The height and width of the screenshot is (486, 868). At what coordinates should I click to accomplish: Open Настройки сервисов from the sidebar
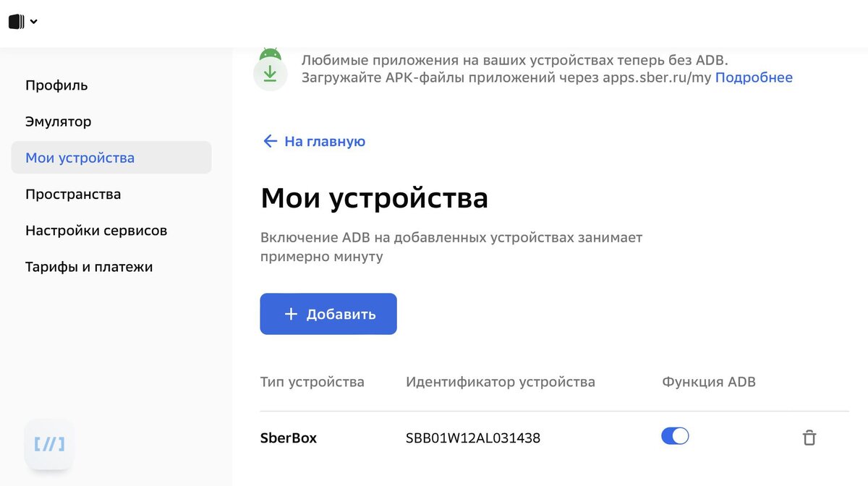coord(96,230)
